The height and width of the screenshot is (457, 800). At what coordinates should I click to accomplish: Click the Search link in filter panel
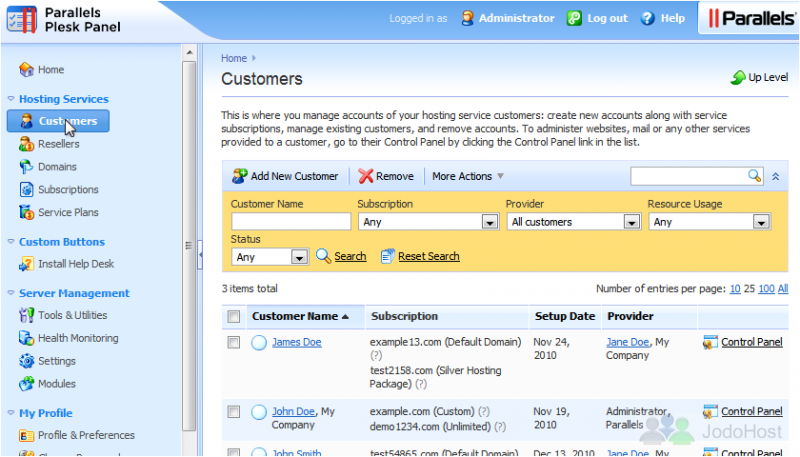(x=350, y=256)
